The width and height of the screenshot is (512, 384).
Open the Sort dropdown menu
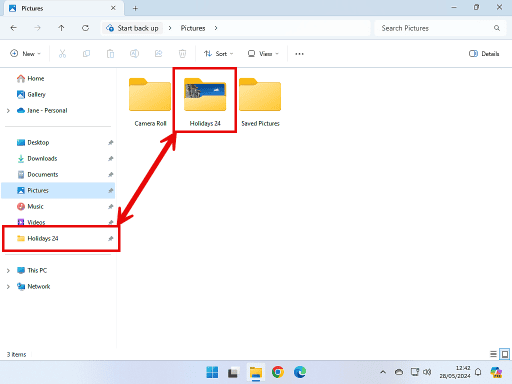(x=219, y=54)
